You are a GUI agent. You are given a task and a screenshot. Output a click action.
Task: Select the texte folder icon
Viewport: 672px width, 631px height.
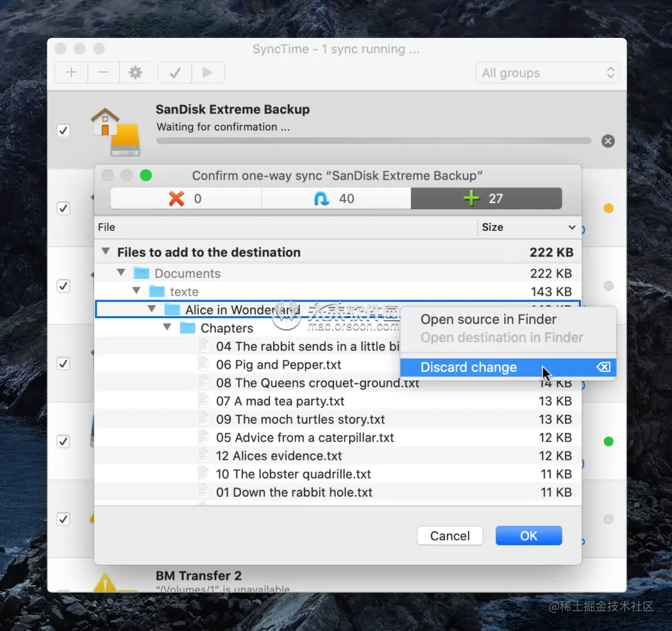point(157,291)
